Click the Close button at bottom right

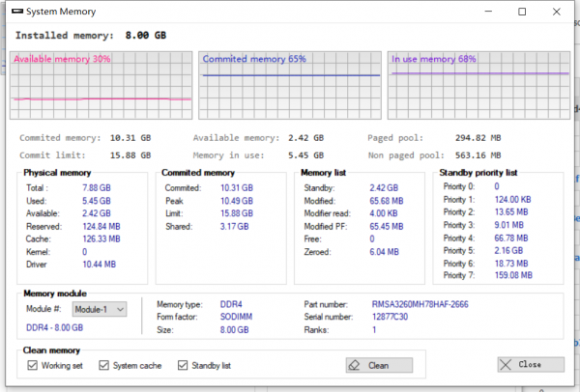(x=531, y=365)
